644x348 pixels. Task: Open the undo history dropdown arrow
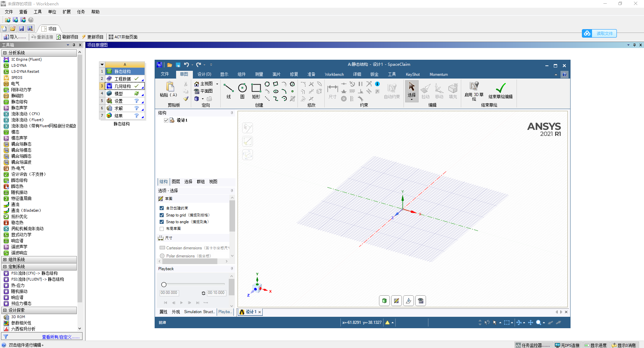192,65
